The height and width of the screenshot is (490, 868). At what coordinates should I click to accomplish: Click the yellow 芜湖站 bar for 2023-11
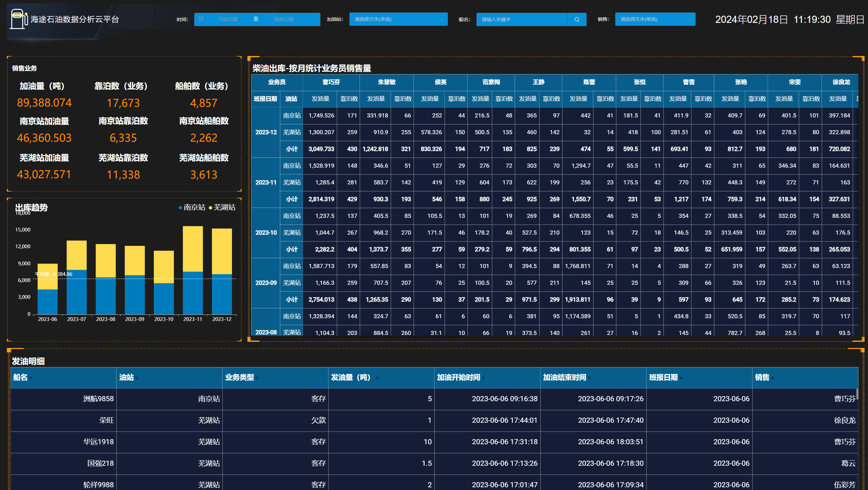[x=193, y=249]
